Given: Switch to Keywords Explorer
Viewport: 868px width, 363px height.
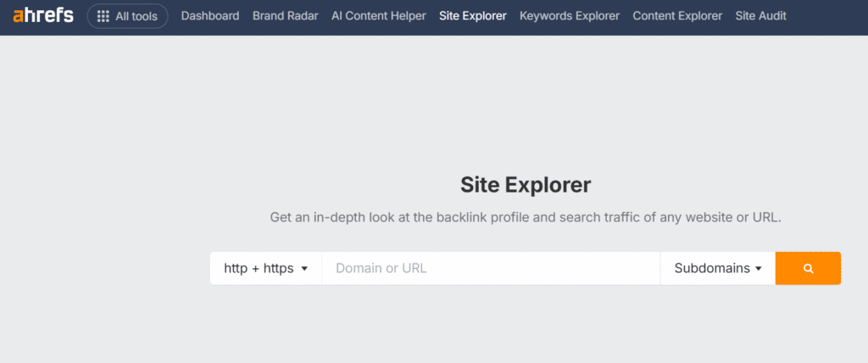Looking at the screenshot, I should (x=570, y=16).
